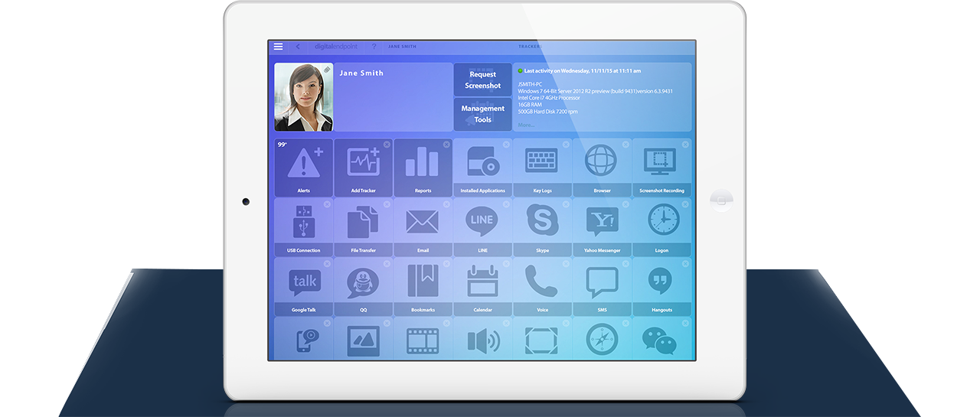
Task: Open the WeChat bubbles tile
Action: (x=661, y=339)
